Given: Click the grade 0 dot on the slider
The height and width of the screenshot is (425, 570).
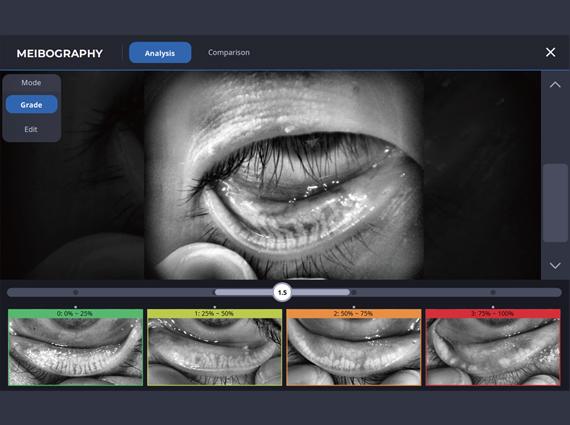Looking at the screenshot, I should (x=76, y=292).
